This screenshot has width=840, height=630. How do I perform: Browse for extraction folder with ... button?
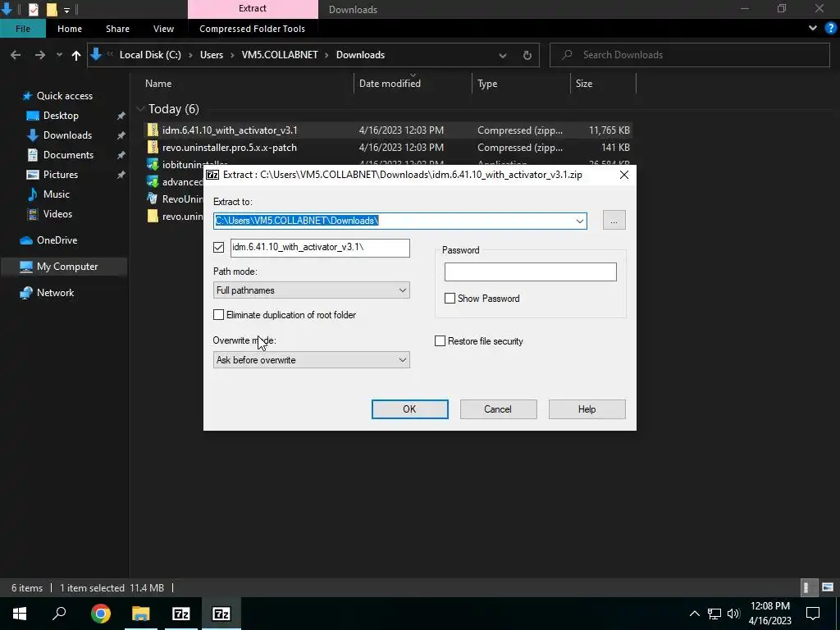tap(614, 220)
